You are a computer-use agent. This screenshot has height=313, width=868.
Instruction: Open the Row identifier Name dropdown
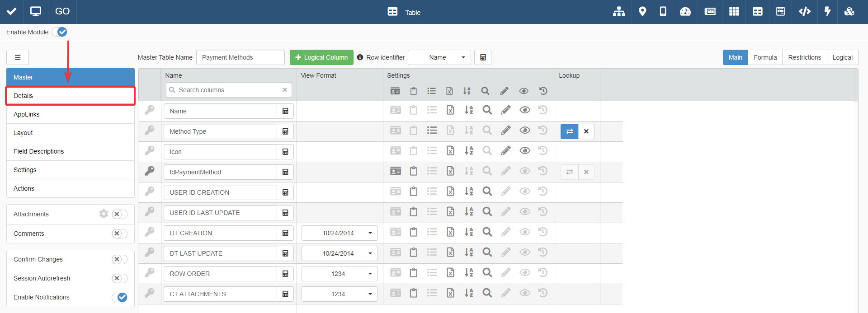pyautogui.click(x=439, y=57)
